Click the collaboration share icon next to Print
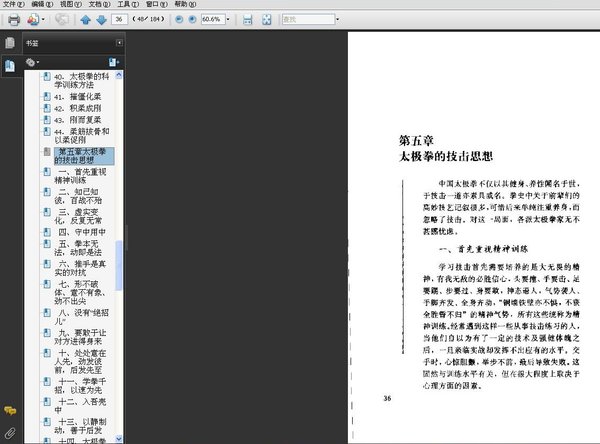Screen dimensions: 600x444 coord(33,20)
